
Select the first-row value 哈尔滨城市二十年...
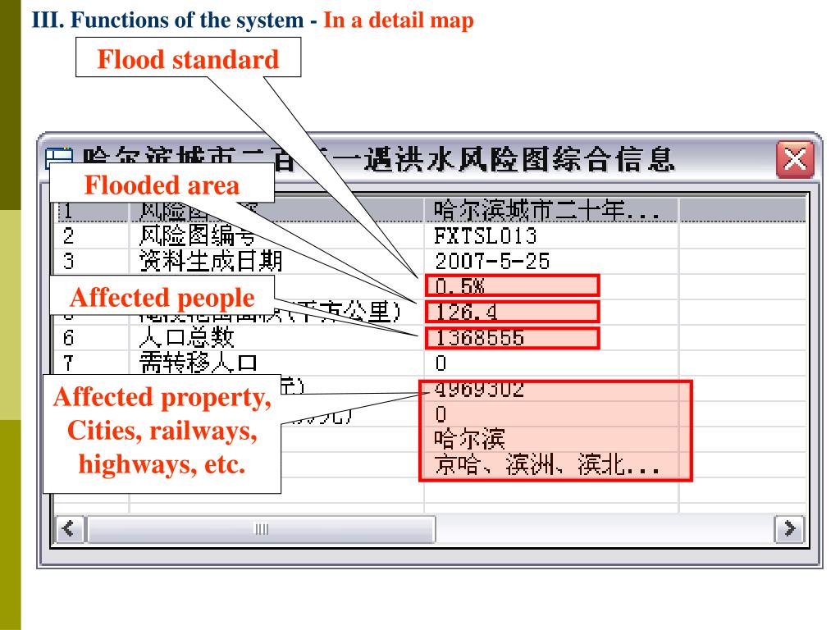coord(546,210)
